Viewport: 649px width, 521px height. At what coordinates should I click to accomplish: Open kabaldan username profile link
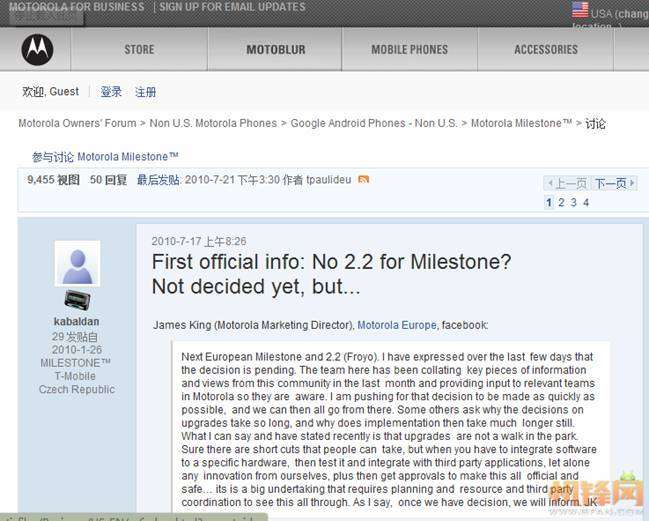point(77,322)
